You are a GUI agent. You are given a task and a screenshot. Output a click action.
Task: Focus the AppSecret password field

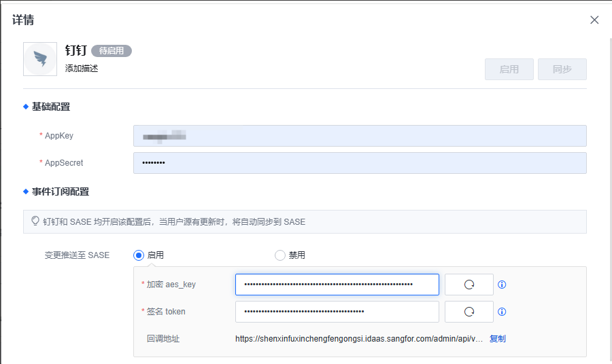click(360, 163)
